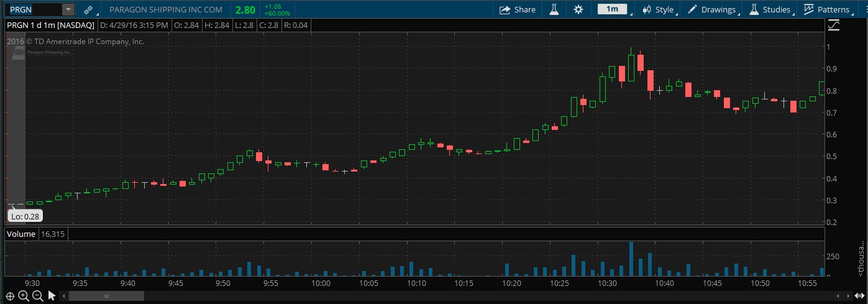Click the tallest volume bar near 10:32
Viewport: 868px width, 304px height.
click(631, 259)
